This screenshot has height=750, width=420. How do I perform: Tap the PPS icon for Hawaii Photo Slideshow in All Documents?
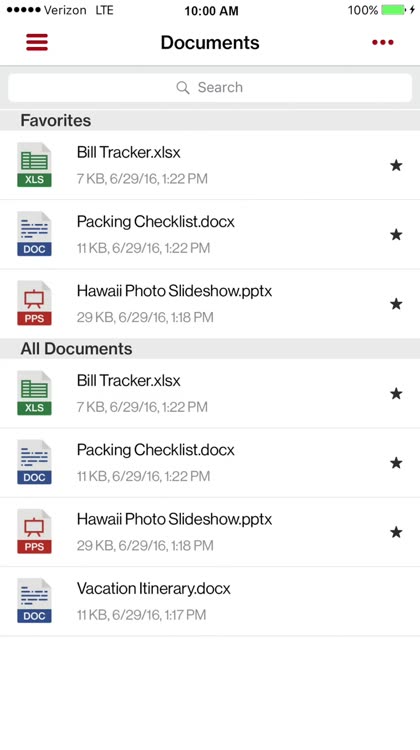pyautogui.click(x=34, y=531)
